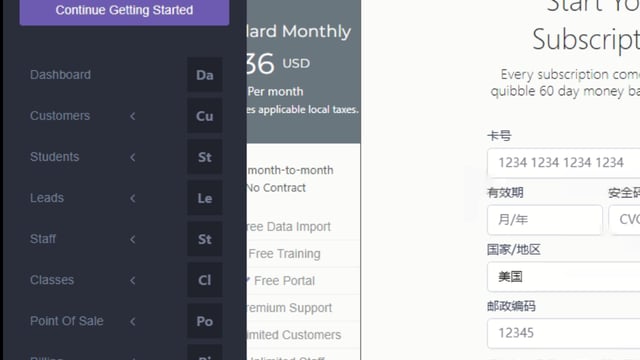This screenshot has width=640, height=360.
Task: Click the Free Portal feature text
Action: [x=284, y=280]
